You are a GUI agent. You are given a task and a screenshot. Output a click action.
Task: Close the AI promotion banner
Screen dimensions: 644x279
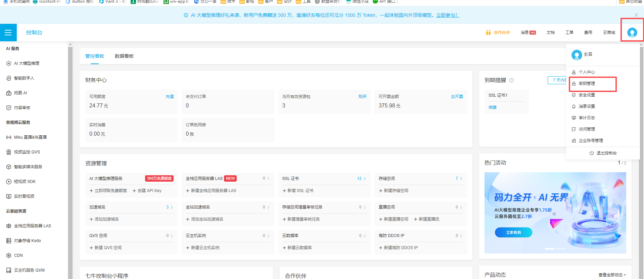click(x=636, y=15)
